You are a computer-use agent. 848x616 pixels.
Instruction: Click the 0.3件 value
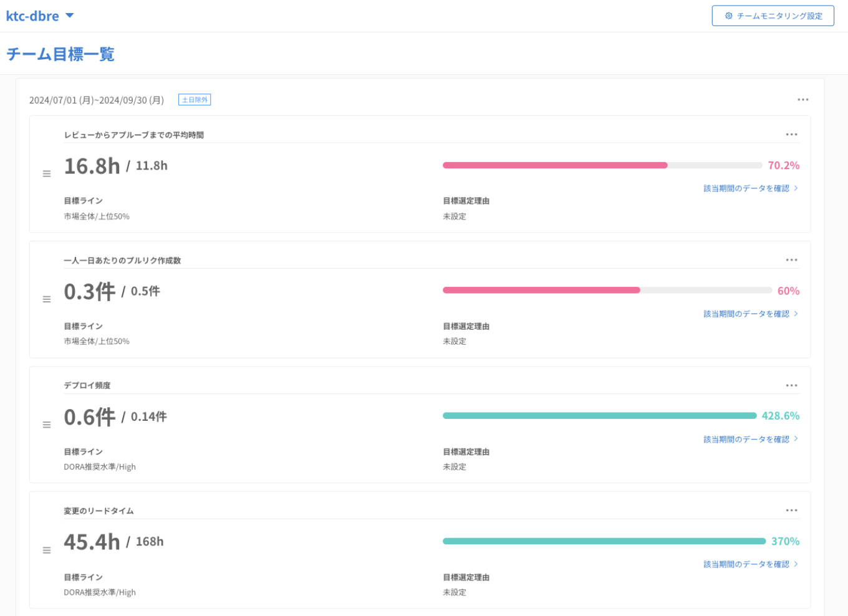90,292
